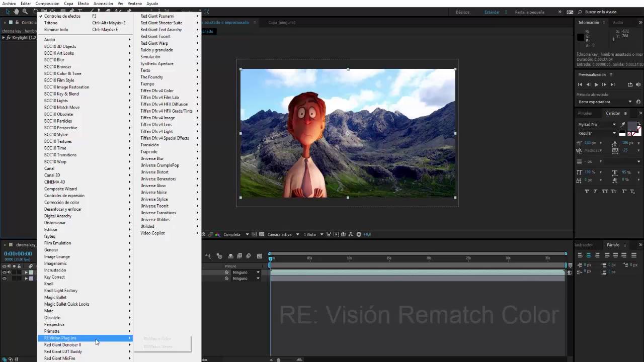Select the Hand tool
This screenshot has width=644, height=362.
pos(16,12)
